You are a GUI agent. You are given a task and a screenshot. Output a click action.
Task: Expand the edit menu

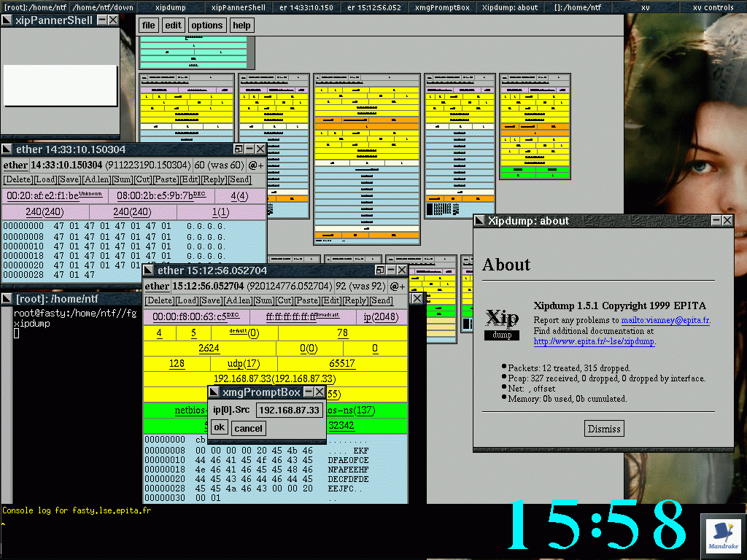pos(173,26)
